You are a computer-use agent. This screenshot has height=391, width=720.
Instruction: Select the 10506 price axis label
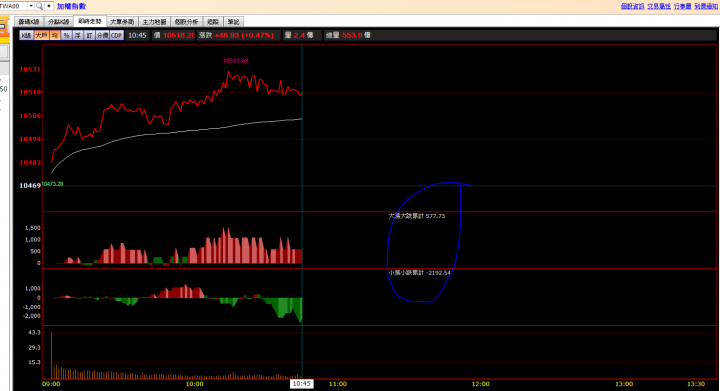click(30, 116)
